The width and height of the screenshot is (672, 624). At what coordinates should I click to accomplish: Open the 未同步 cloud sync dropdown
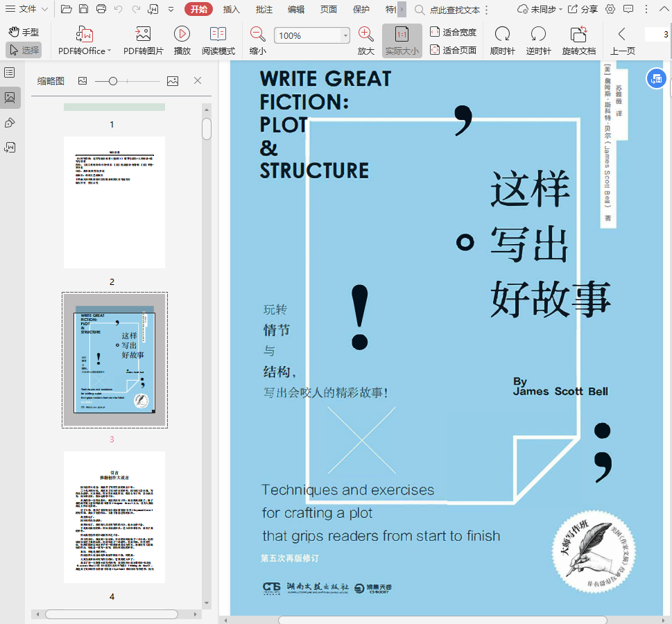pos(540,9)
